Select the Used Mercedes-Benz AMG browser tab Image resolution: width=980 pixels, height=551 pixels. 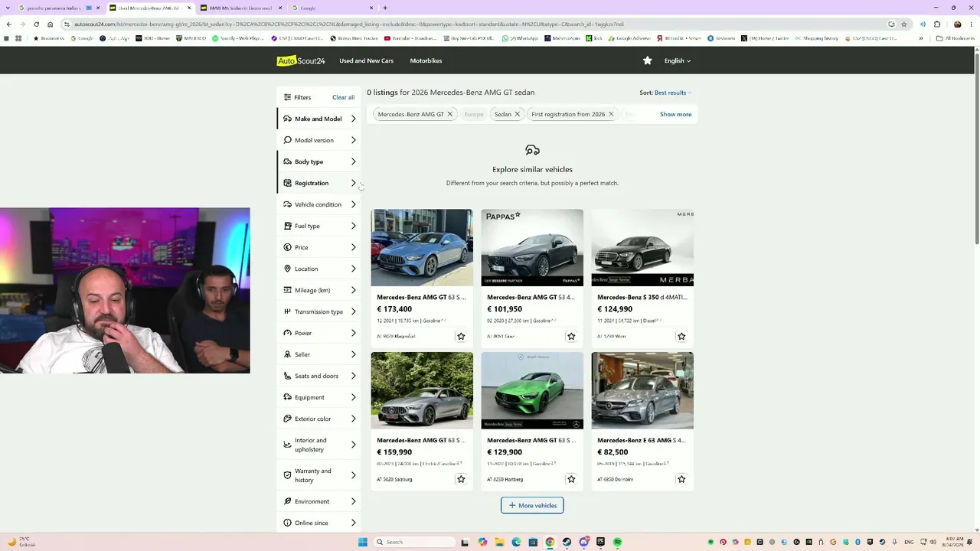coord(149,8)
